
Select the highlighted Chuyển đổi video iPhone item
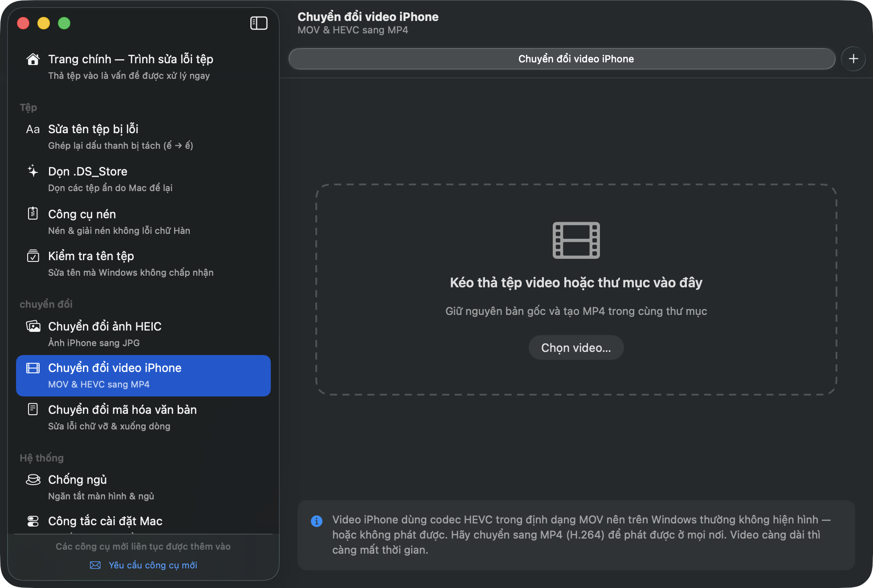point(143,376)
